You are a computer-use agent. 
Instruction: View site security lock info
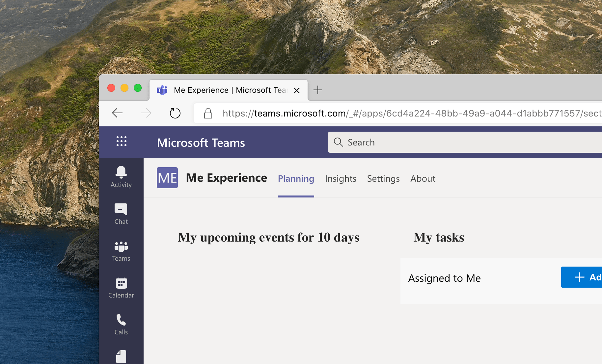[x=208, y=113]
